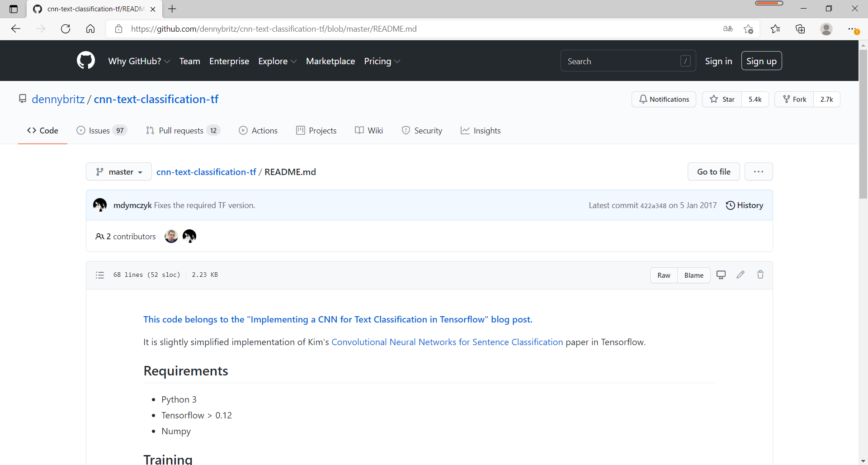The height and width of the screenshot is (465, 868).
Task: Open the Security shield section
Action: pyautogui.click(x=422, y=130)
